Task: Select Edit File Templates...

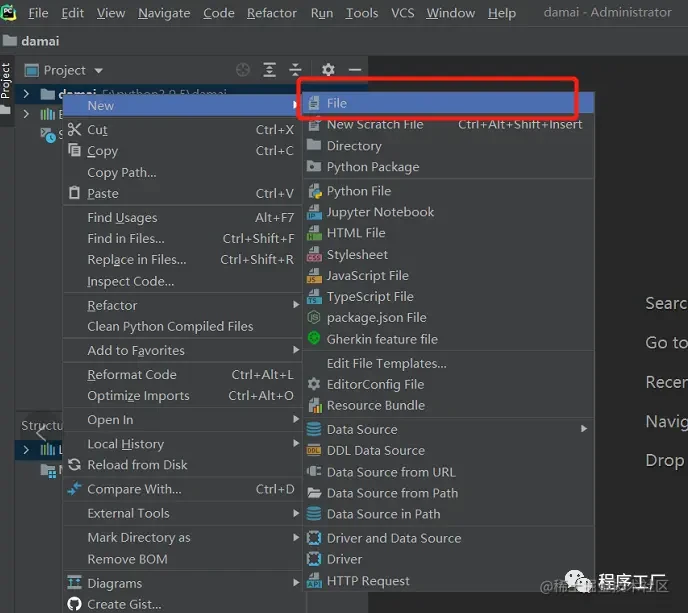Action: coord(448,363)
